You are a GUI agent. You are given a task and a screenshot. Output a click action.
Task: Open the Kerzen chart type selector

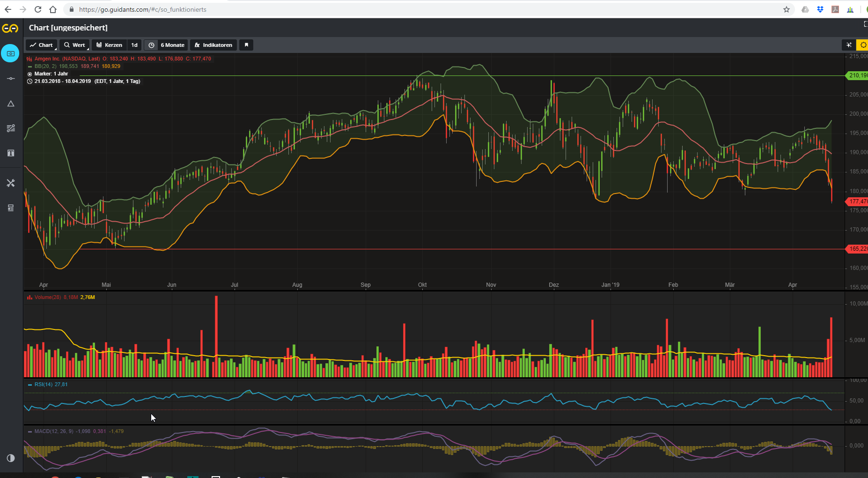point(109,45)
